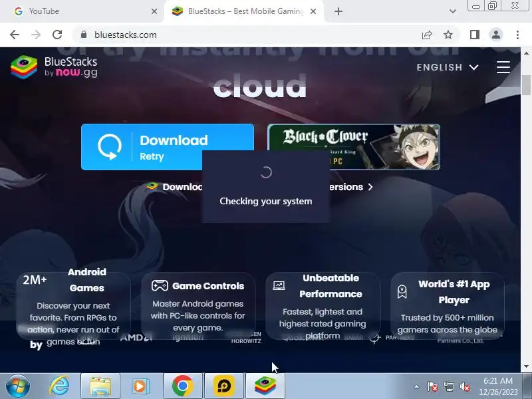The image size is (532, 399).
Task: Reload the current page
Action: (x=57, y=35)
